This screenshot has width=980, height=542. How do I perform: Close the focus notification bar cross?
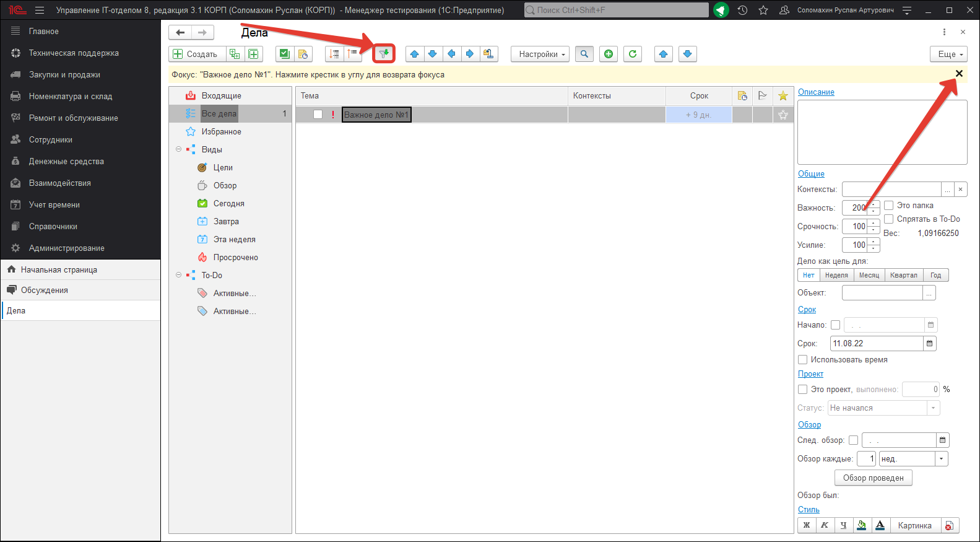tap(959, 74)
